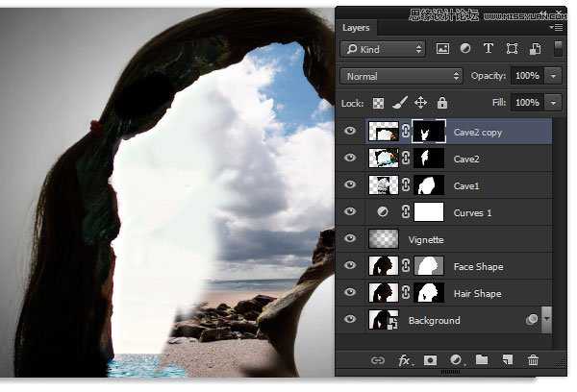The height and width of the screenshot is (392, 577).
Task: Click mask link icon on Cave2 copy layer
Action: point(406,132)
